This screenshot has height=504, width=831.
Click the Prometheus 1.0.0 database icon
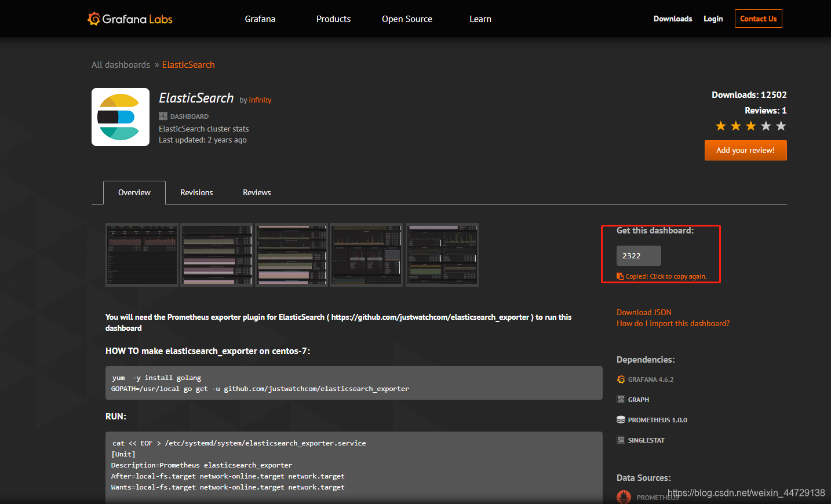point(621,420)
